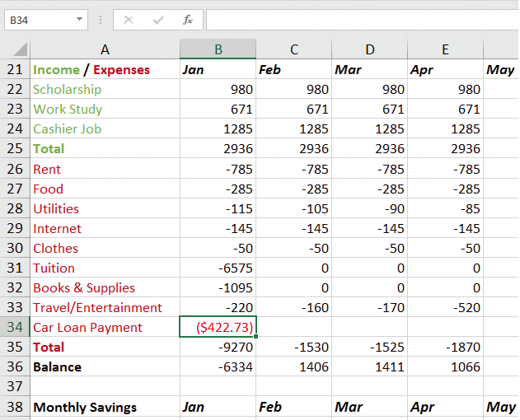Click the green Total label cell
520x420 pixels.
click(105, 148)
